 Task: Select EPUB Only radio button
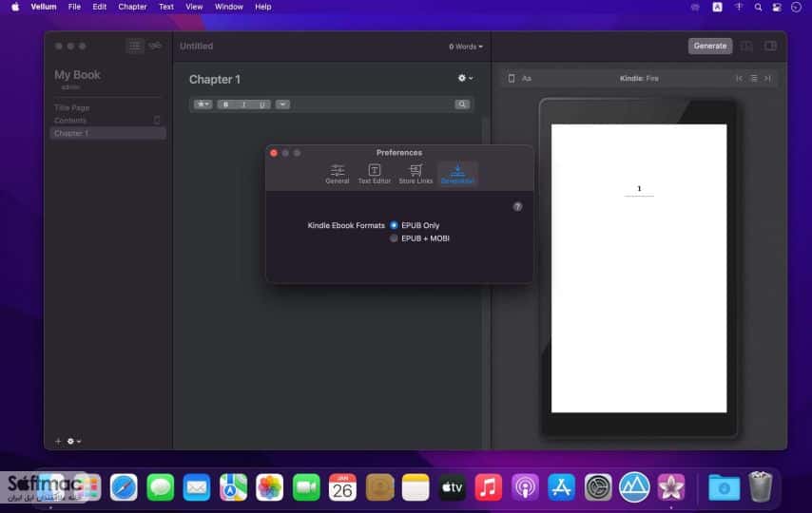[x=394, y=225]
